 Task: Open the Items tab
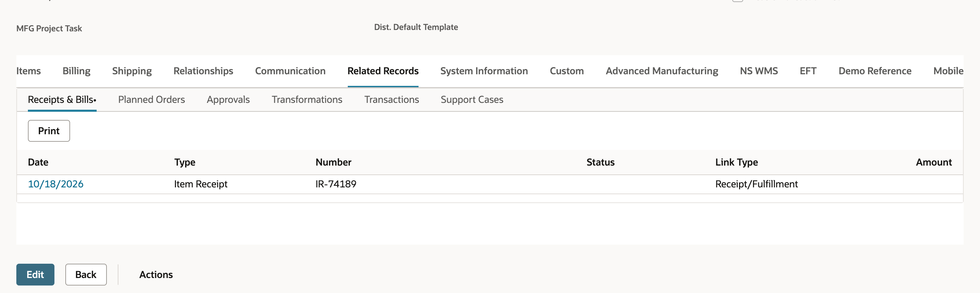click(x=29, y=71)
